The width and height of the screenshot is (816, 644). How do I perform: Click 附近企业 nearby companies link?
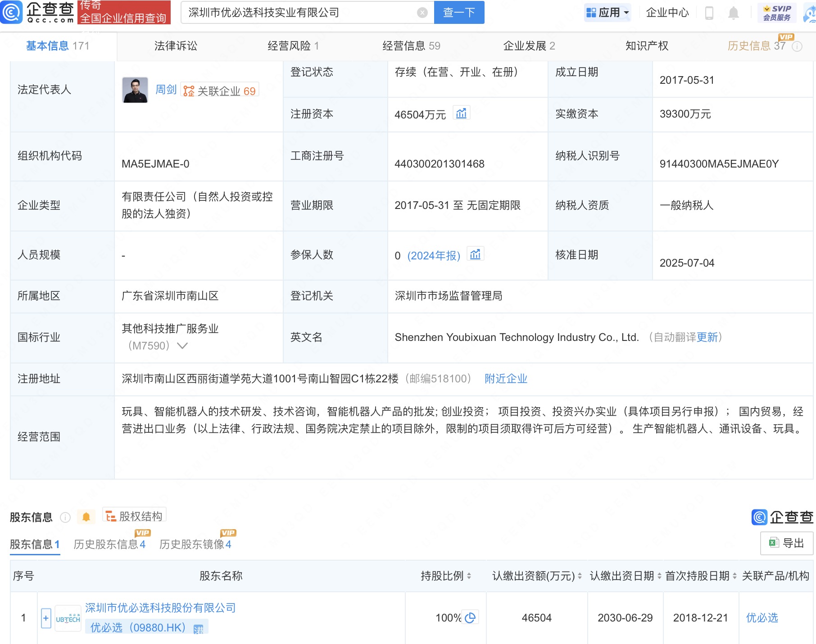click(506, 379)
